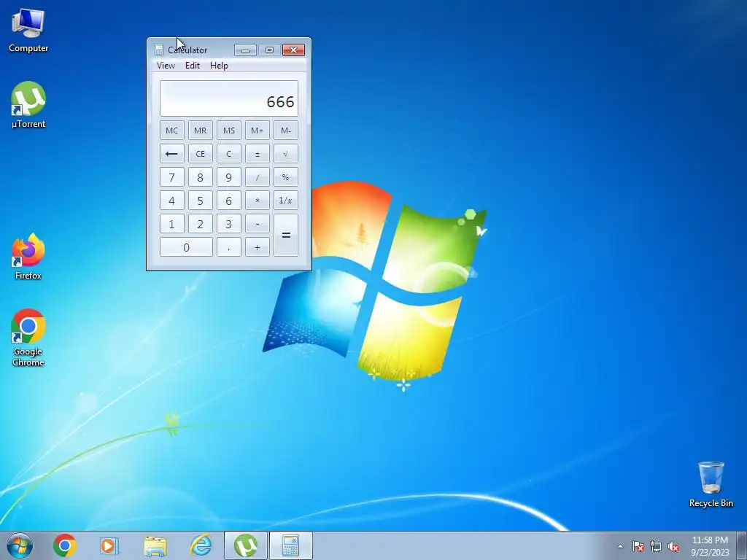
Task: Click the calculator display showing 666
Action: click(x=228, y=98)
